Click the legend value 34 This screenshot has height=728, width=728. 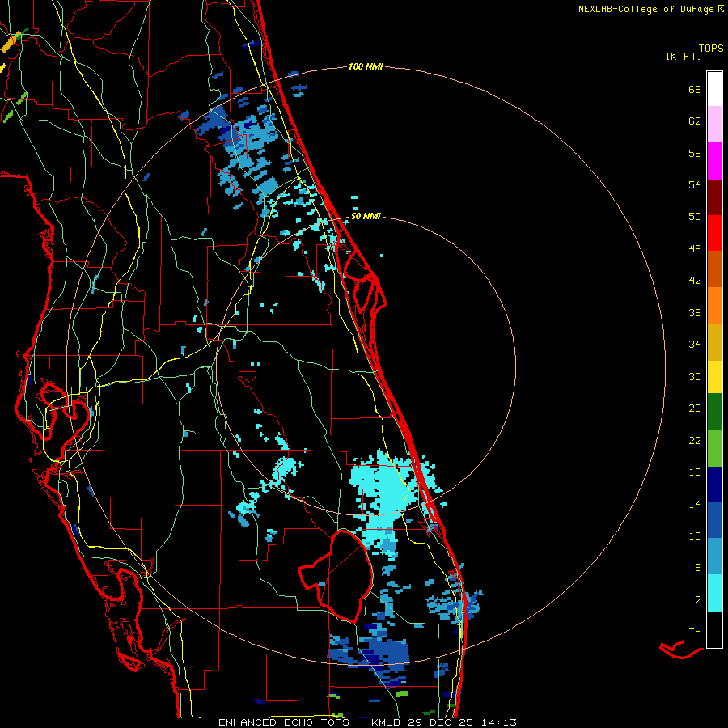click(695, 345)
